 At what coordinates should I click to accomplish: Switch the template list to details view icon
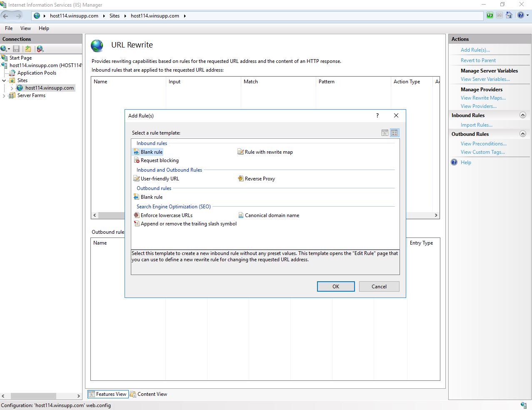(385, 133)
